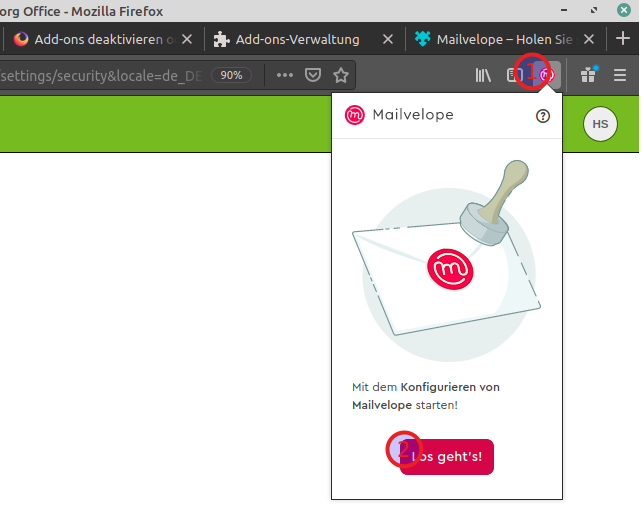Save page to Pocket icon
The height and width of the screenshot is (506, 642).
click(x=313, y=75)
